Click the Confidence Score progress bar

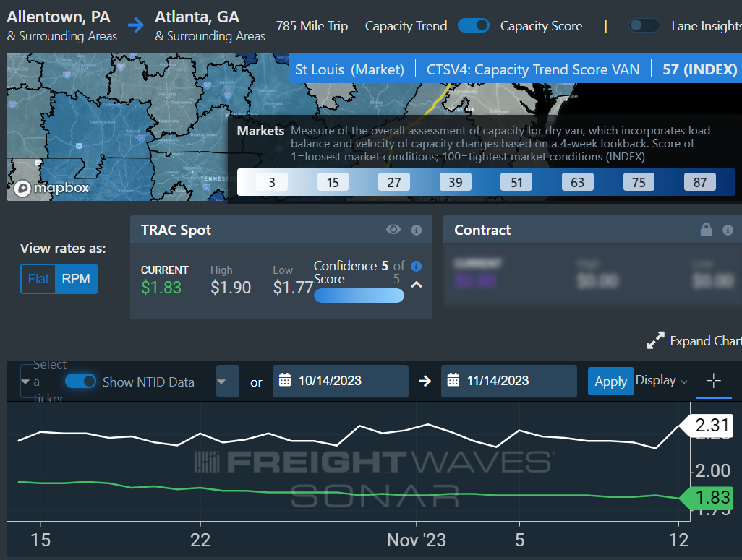pyautogui.click(x=359, y=296)
